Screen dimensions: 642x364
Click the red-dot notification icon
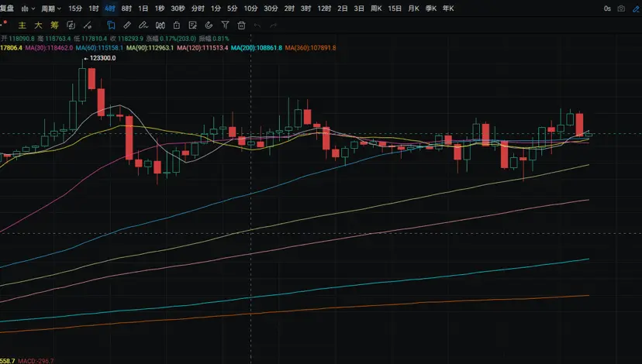(4, 23)
